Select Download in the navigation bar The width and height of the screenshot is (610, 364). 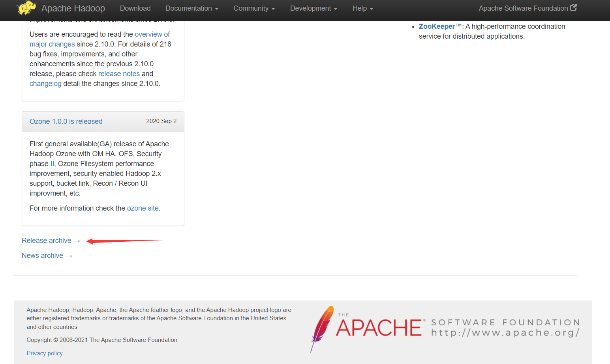point(135,8)
